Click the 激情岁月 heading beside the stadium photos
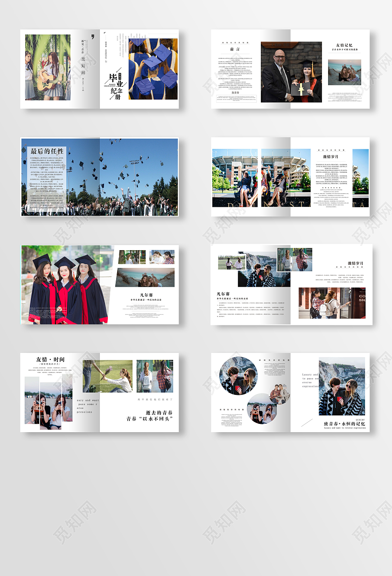This screenshot has width=392, height=576. pyautogui.click(x=330, y=157)
